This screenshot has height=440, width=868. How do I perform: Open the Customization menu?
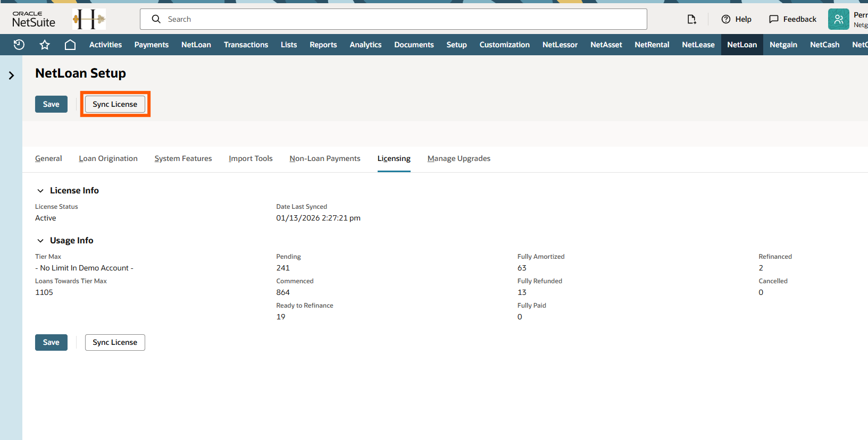[x=504, y=45]
